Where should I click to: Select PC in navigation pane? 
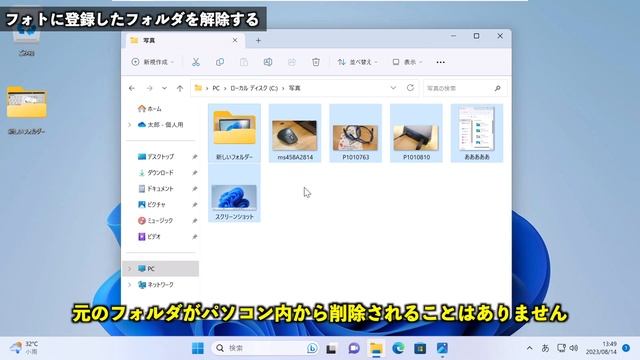tap(161, 269)
